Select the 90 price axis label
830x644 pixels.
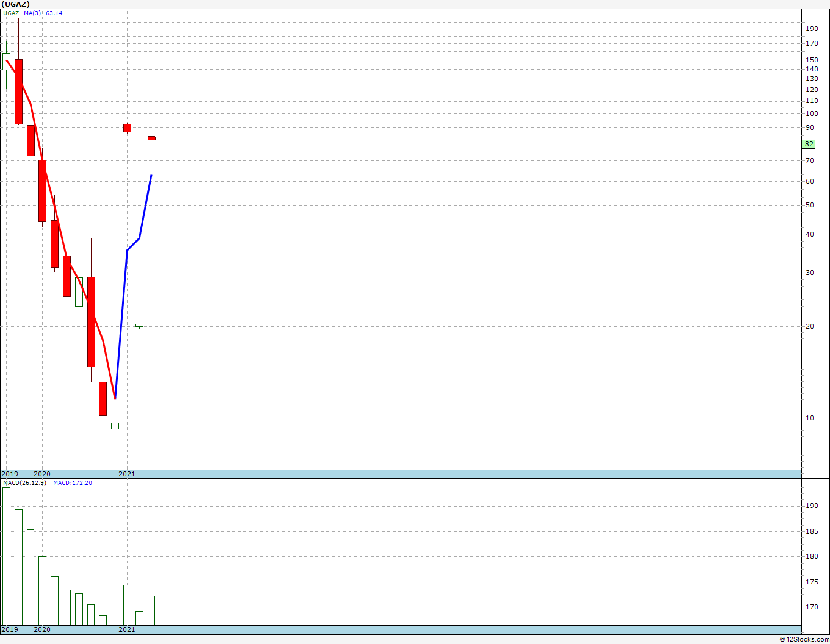tap(810, 127)
